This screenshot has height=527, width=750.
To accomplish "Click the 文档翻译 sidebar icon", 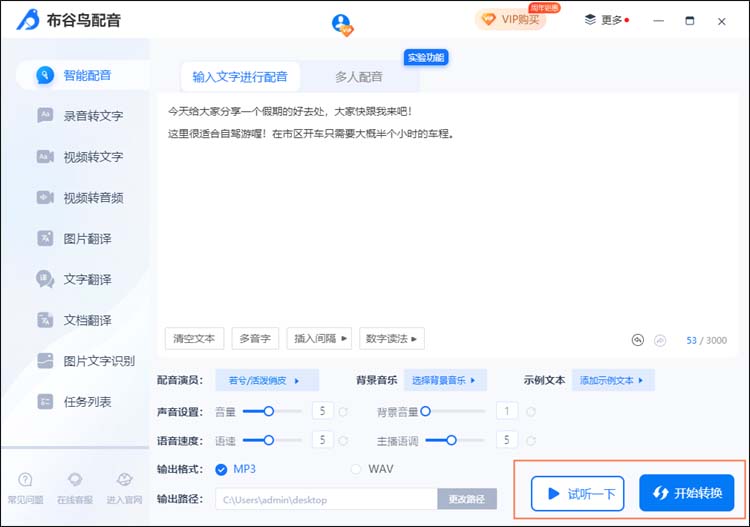I will pos(45,320).
